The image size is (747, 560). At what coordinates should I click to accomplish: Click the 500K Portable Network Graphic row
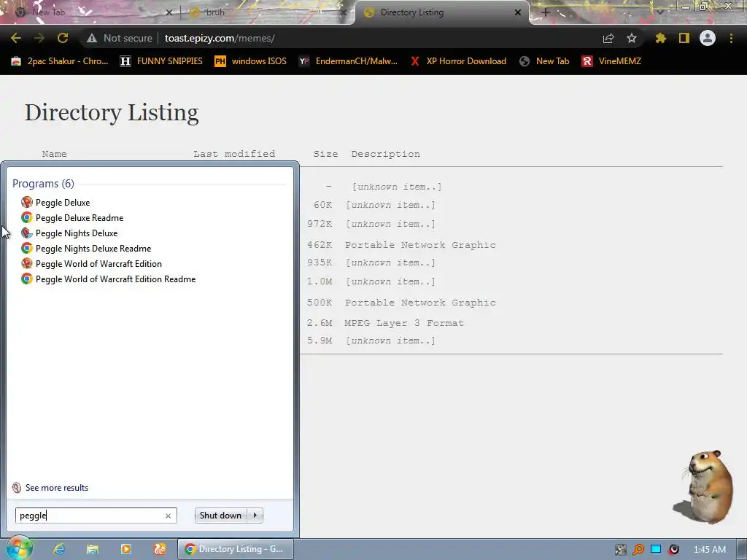[401, 303]
